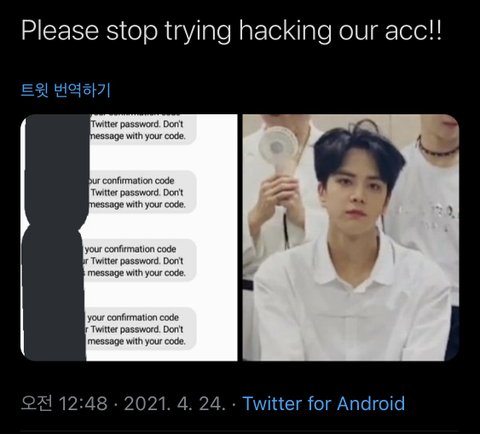This screenshot has height=434, width=480.
Task: Click the black redaction scribble over the messages
Action: click(55, 237)
